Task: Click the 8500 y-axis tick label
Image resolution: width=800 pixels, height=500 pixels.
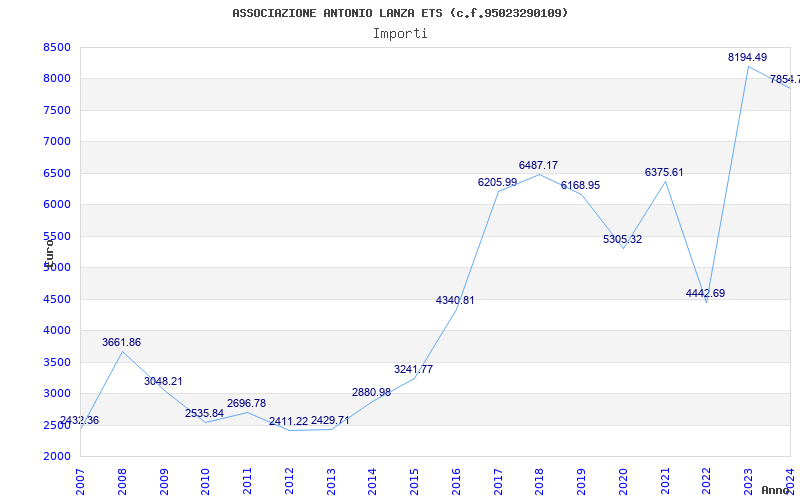Action: [57, 47]
